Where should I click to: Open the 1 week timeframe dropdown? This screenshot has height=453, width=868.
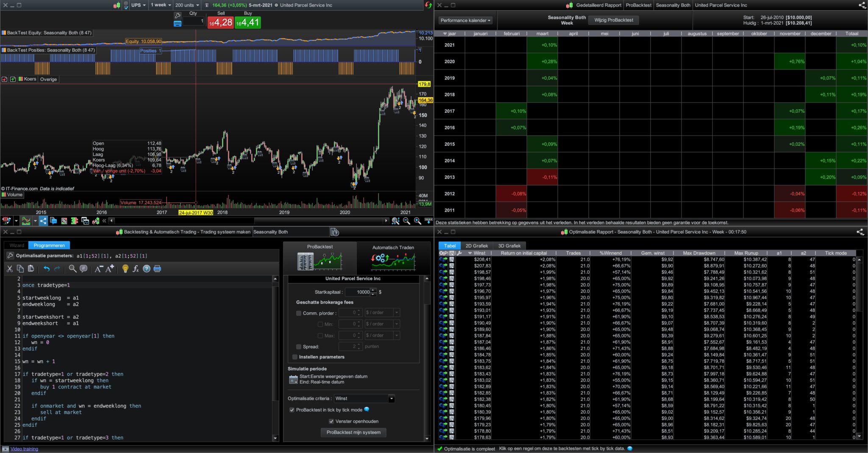pos(161,5)
